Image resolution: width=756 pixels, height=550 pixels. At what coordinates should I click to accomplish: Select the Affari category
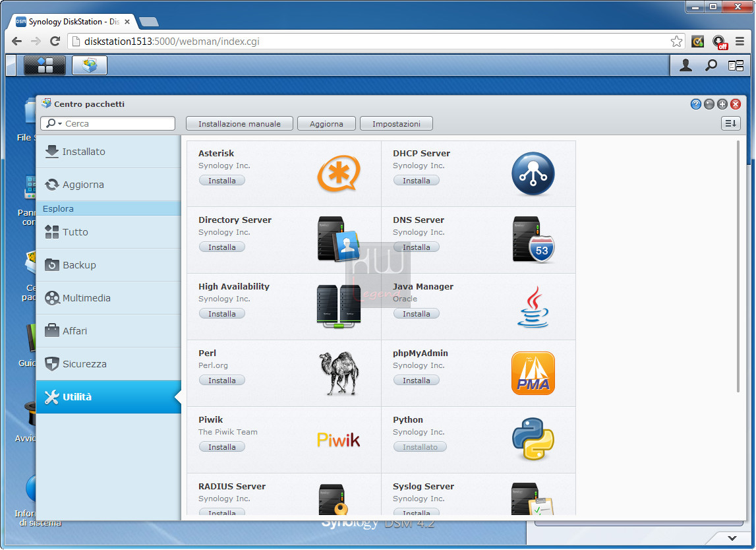(109, 331)
